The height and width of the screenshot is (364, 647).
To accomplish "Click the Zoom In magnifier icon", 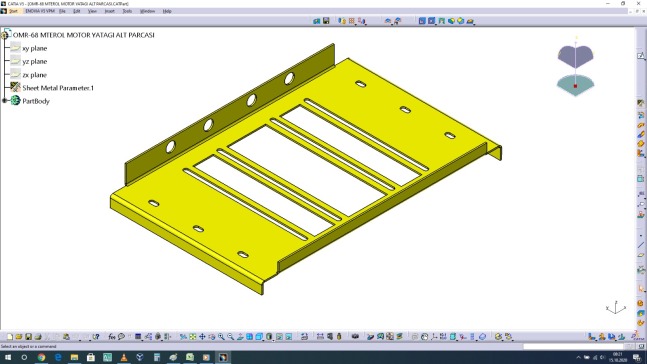I will coord(221,337).
